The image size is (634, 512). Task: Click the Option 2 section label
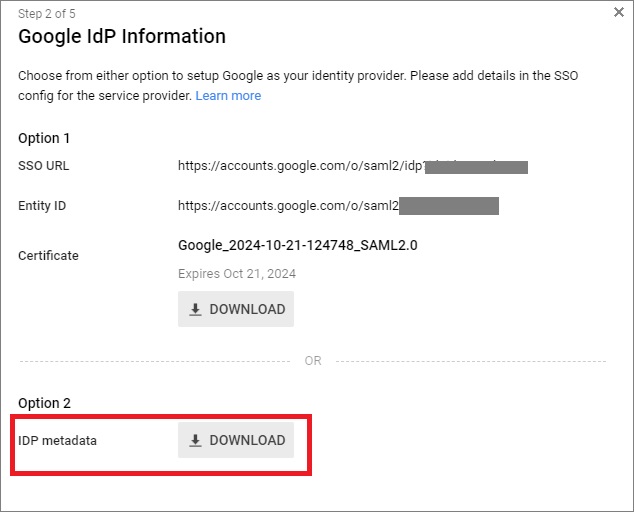pyautogui.click(x=45, y=403)
